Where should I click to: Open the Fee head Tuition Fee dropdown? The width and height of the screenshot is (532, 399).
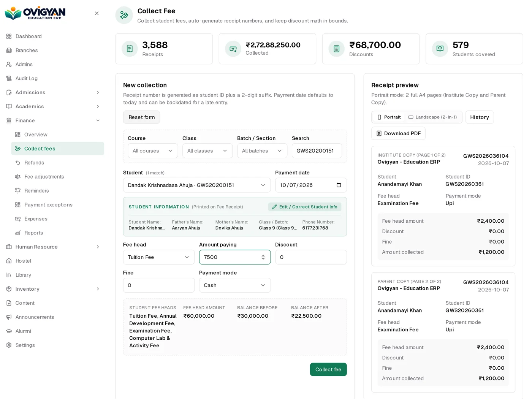[x=159, y=257]
